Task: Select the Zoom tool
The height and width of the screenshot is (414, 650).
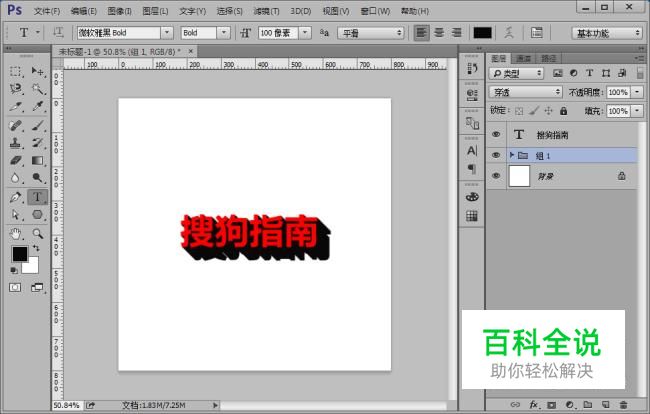Action: click(38, 234)
